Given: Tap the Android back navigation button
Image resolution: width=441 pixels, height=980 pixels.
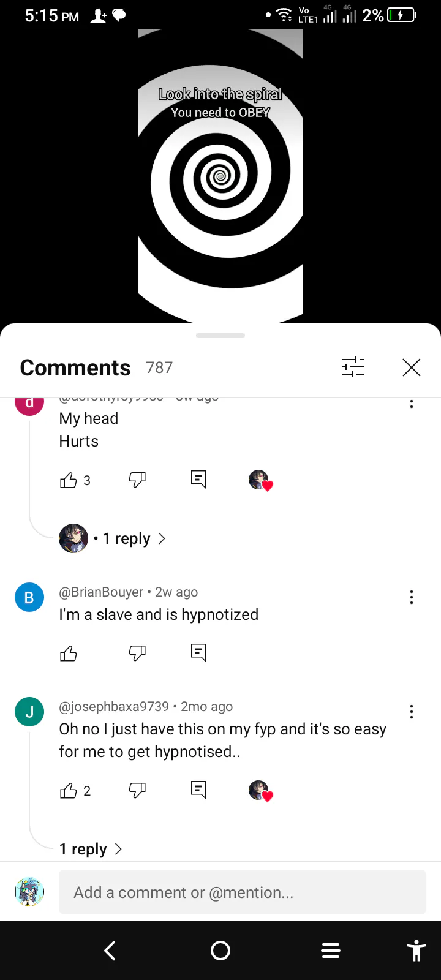Looking at the screenshot, I should [110, 951].
